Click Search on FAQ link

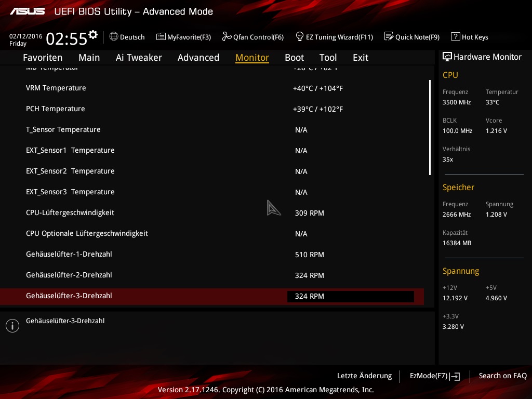click(x=503, y=376)
